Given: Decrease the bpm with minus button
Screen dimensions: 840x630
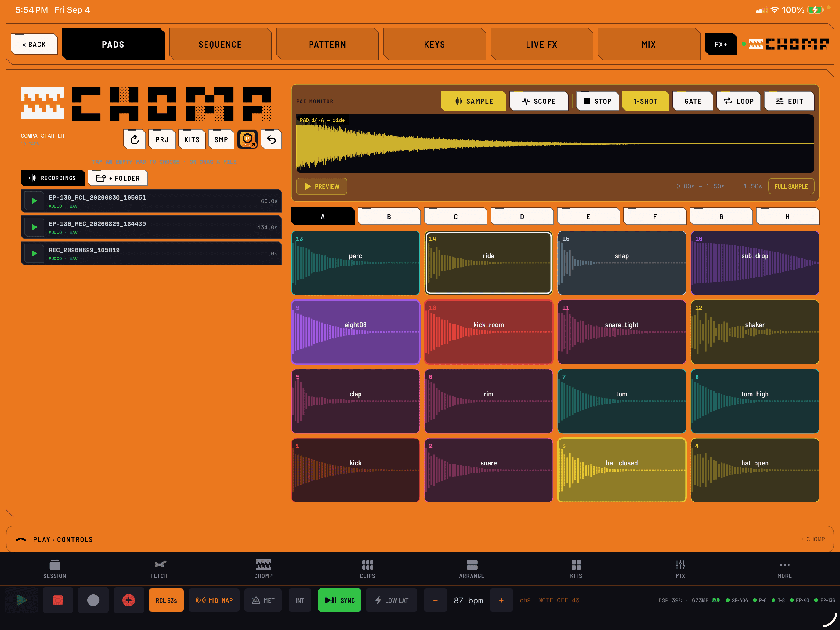Looking at the screenshot, I should (435, 600).
